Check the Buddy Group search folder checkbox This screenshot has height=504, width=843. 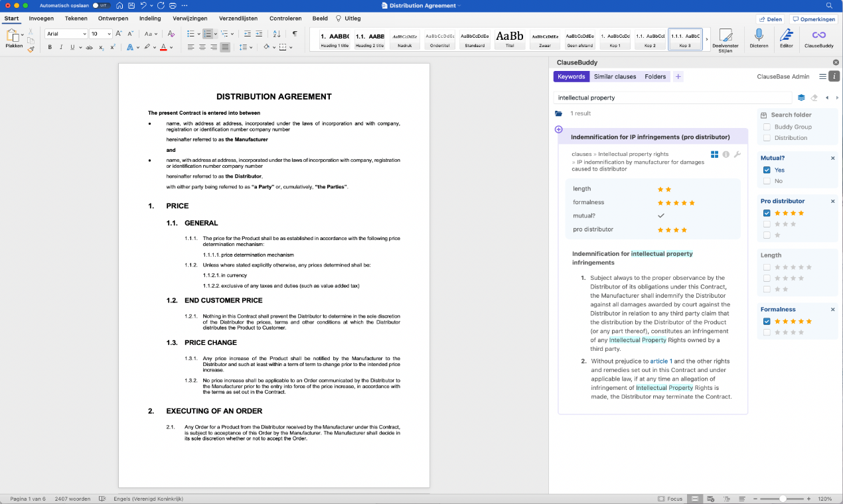pyautogui.click(x=767, y=127)
